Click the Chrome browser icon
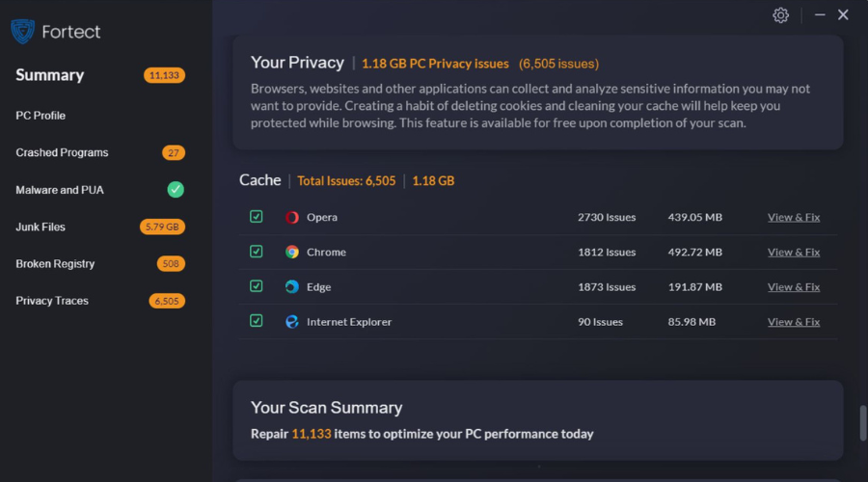The width and height of the screenshot is (868, 482). pyautogui.click(x=291, y=252)
